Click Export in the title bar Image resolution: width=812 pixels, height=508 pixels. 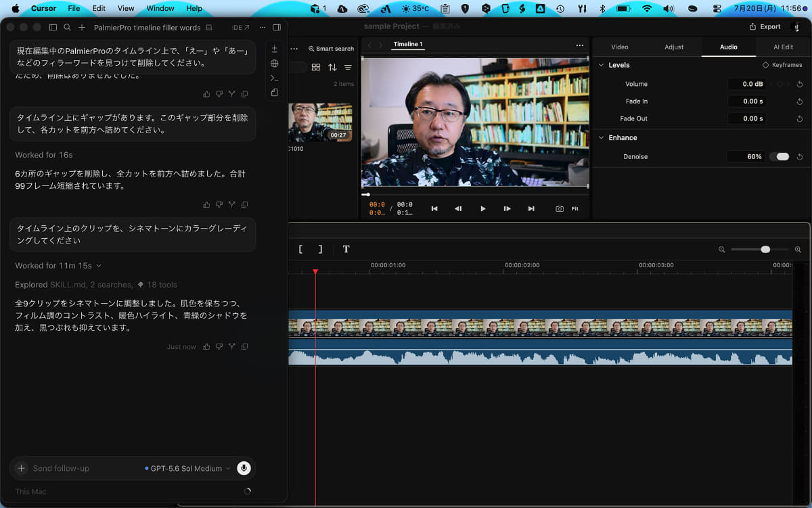click(765, 27)
